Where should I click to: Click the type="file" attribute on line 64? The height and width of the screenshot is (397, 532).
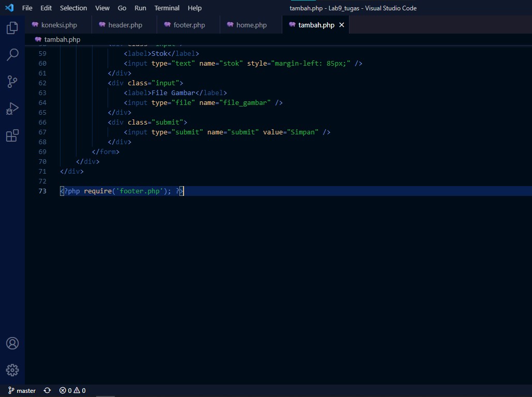(173, 103)
